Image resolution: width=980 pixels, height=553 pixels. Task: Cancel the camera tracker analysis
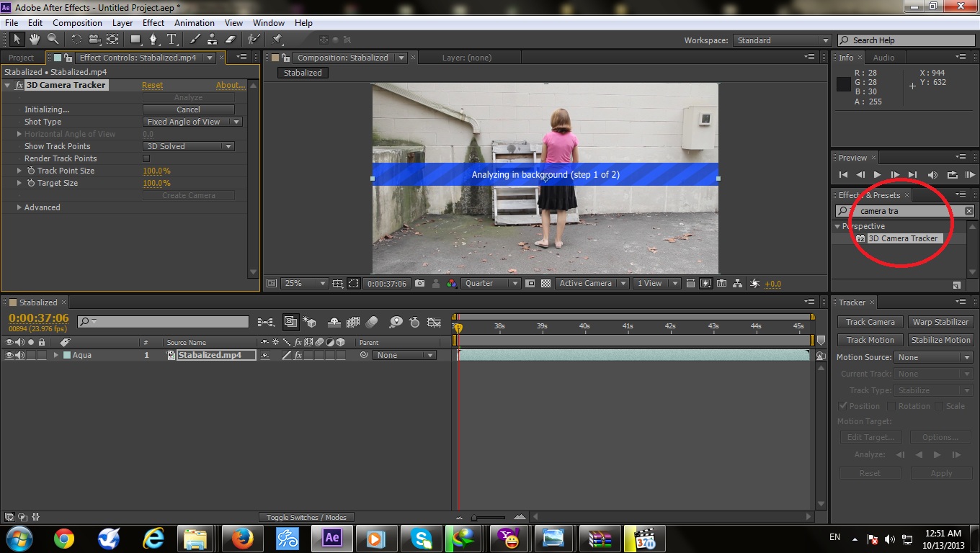[189, 109]
